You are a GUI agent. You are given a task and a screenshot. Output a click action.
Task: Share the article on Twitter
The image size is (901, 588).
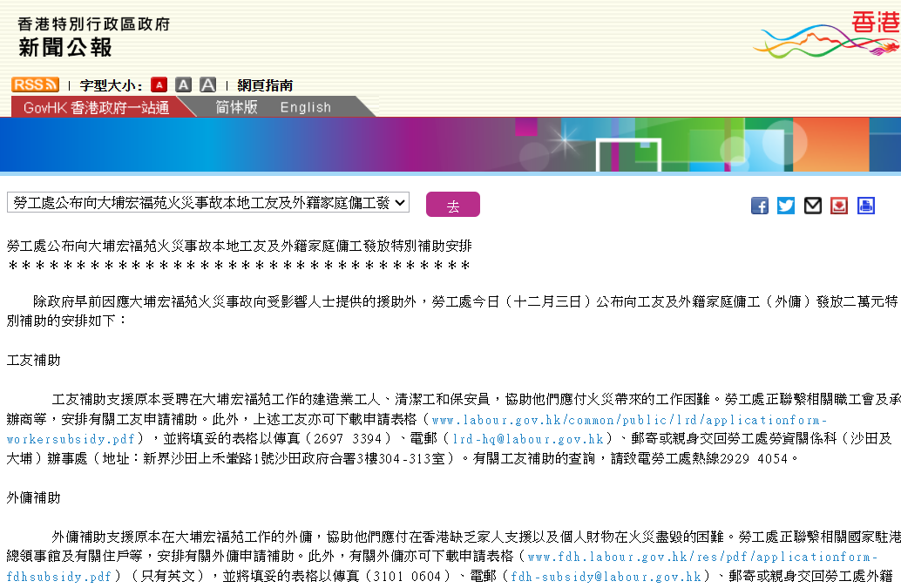(786, 206)
